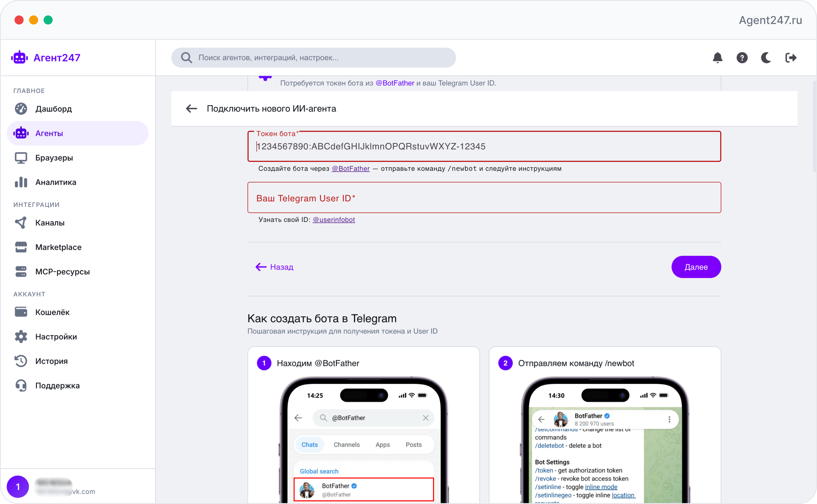Open @BotFather link in top notice
The height and width of the screenshot is (504, 817).
(395, 83)
